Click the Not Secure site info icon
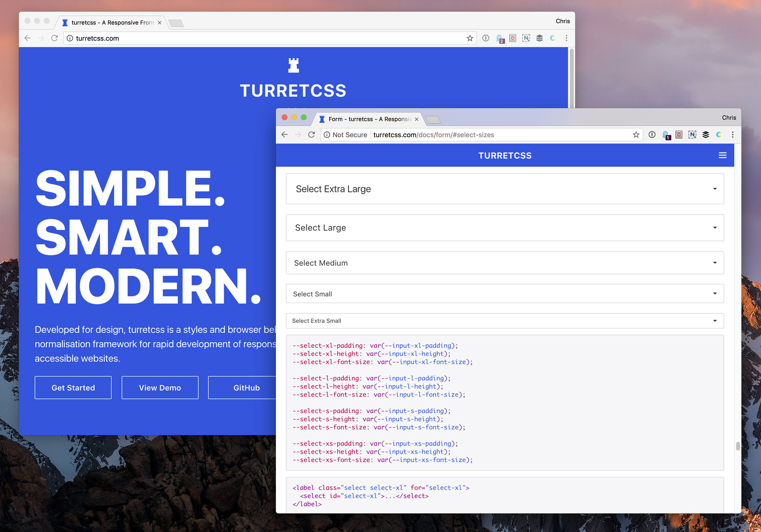Image resolution: width=761 pixels, height=532 pixels. [x=327, y=135]
